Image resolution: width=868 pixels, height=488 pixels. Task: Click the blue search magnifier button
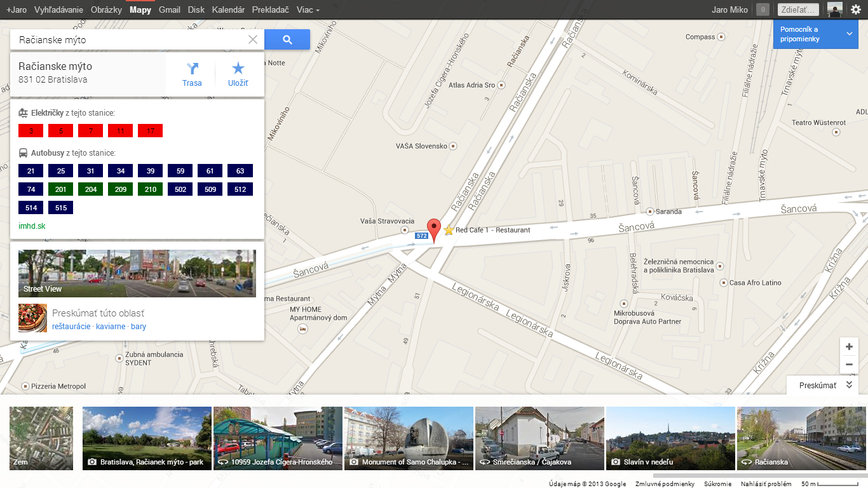point(287,39)
